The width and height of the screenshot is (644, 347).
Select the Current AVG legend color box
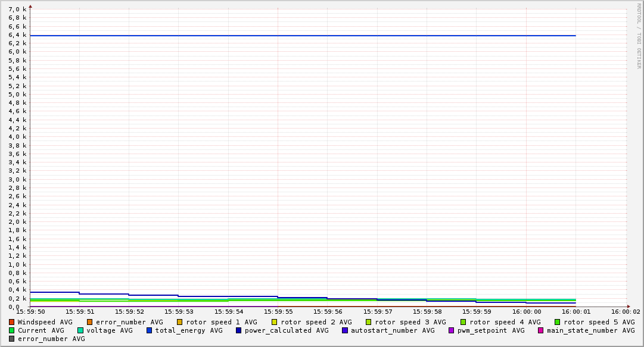(12, 330)
